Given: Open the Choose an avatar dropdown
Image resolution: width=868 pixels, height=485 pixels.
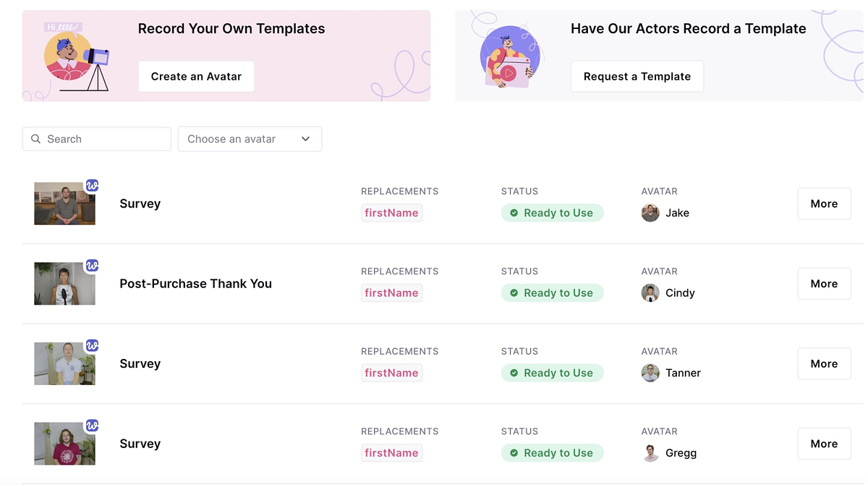Looking at the screenshot, I should 250,138.
